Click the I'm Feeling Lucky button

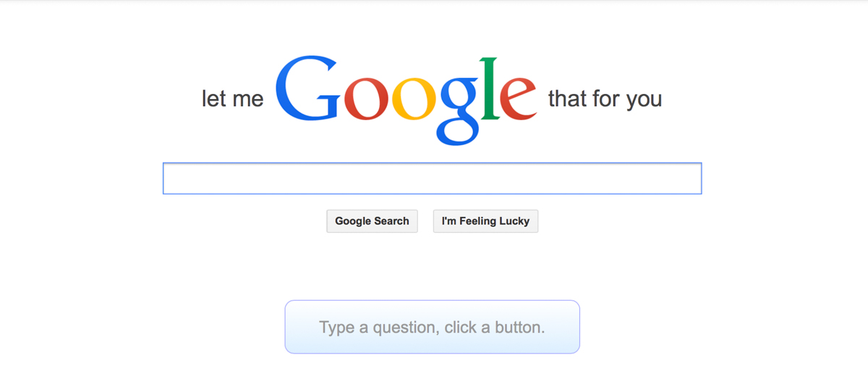(485, 221)
